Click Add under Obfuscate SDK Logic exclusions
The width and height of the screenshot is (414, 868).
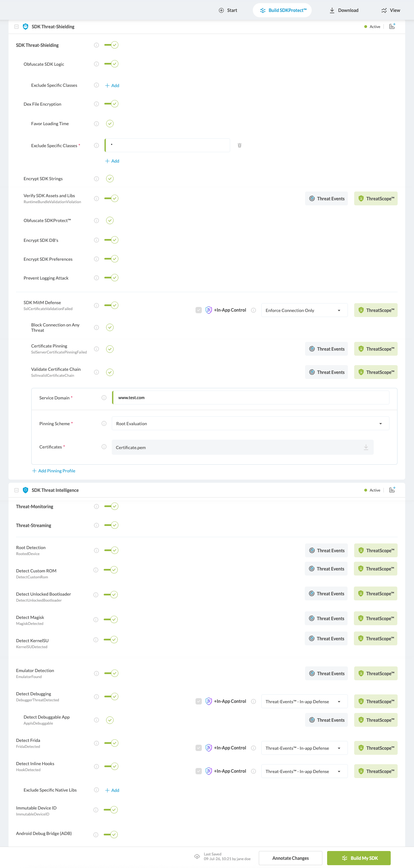click(x=112, y=86)
